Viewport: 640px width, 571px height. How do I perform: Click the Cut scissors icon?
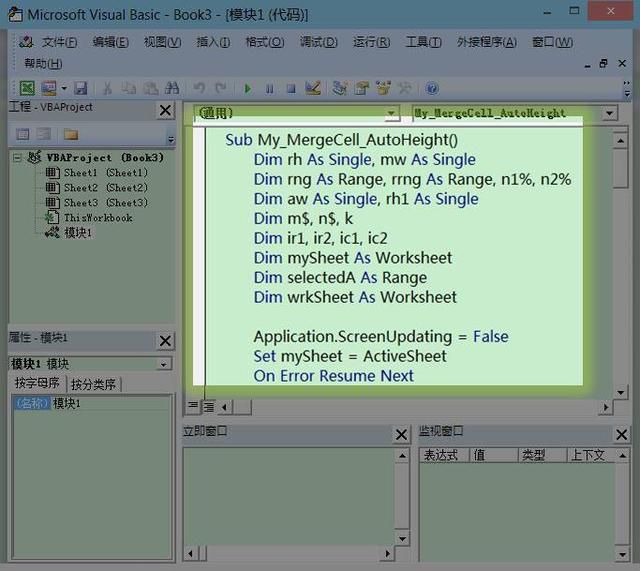coord(107,88)
